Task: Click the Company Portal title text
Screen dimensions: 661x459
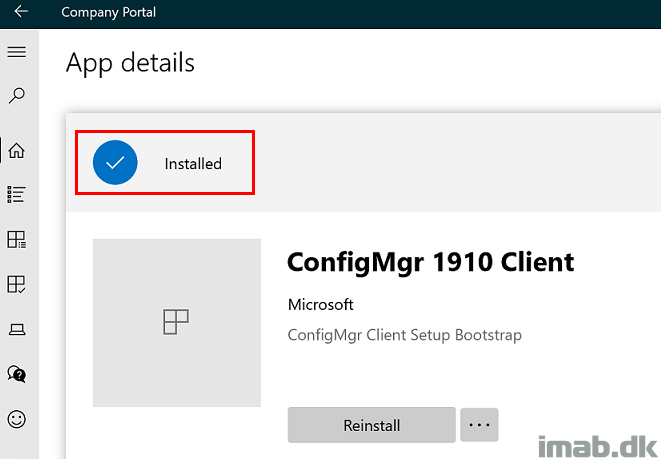Action: (108, 12)
